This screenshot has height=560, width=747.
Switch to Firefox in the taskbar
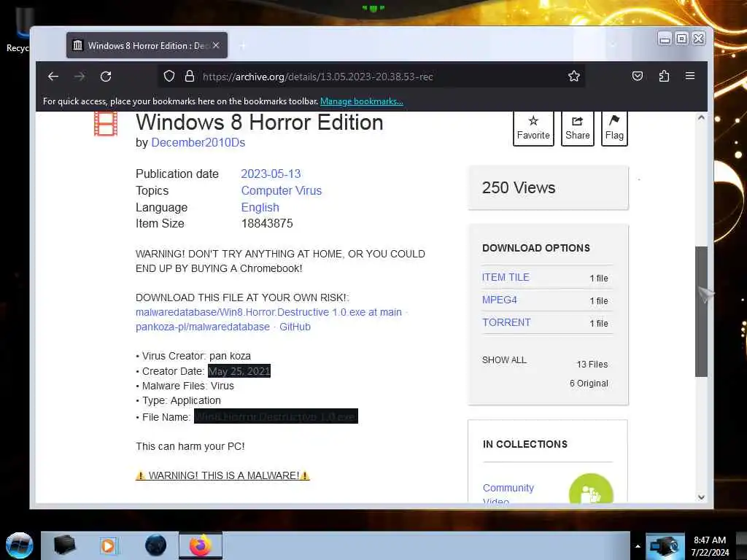[201, 545]
